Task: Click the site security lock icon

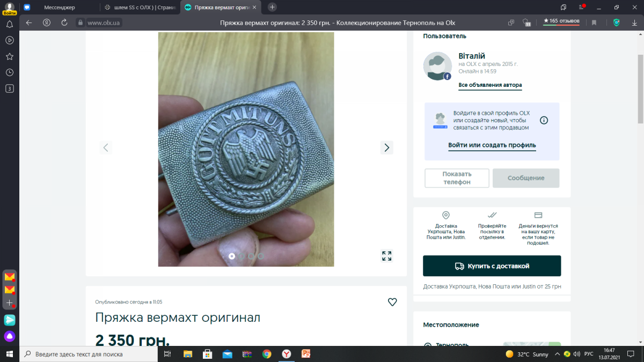Action: tap(80, 23)
